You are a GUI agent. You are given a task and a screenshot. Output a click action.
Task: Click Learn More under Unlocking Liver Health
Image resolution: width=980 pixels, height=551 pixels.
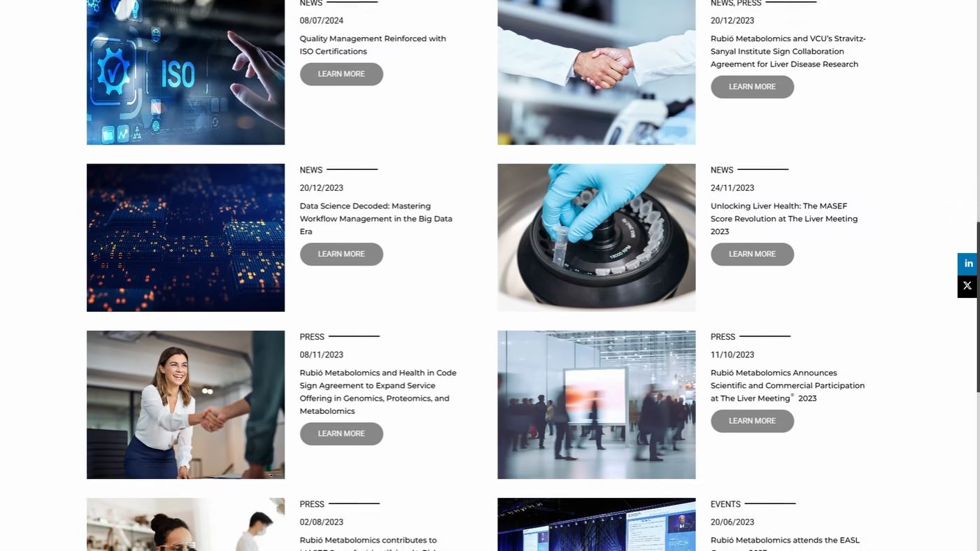pos(752,254)
